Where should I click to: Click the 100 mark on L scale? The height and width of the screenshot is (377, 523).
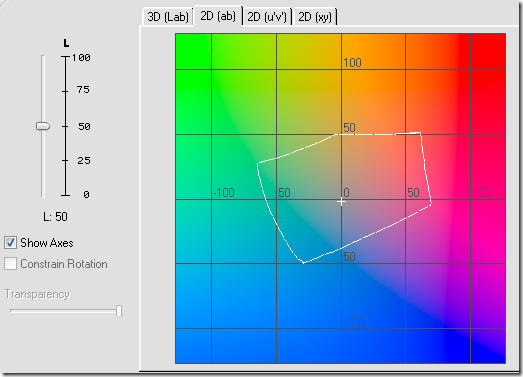click(82, 57)
